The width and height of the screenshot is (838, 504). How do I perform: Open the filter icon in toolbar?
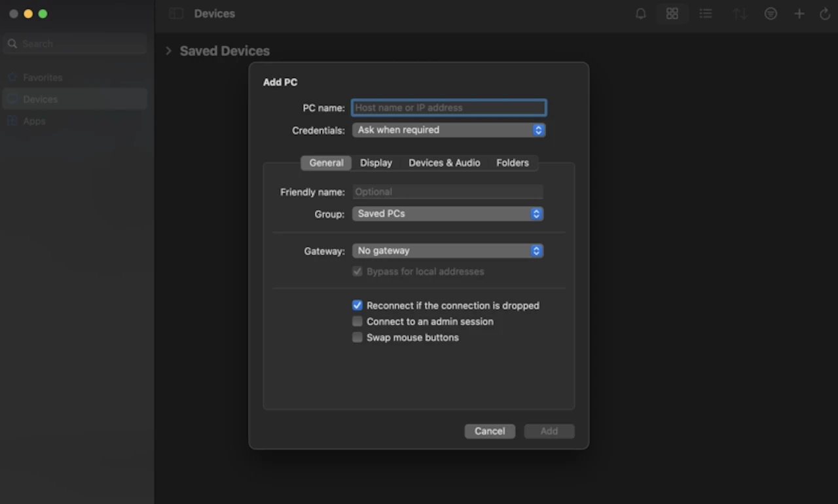tap(771, 14)
